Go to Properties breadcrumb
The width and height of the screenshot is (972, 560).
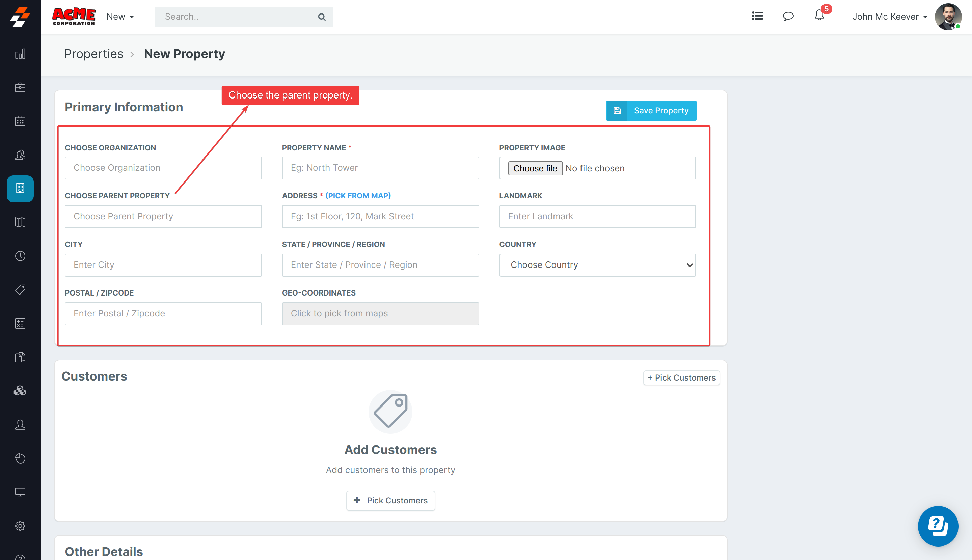93,54
